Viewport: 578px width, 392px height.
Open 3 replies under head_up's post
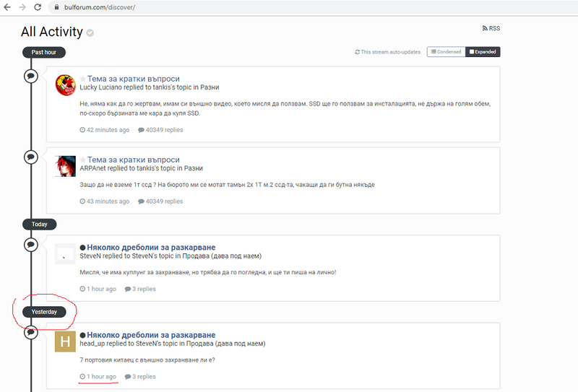tap(140, 377)
